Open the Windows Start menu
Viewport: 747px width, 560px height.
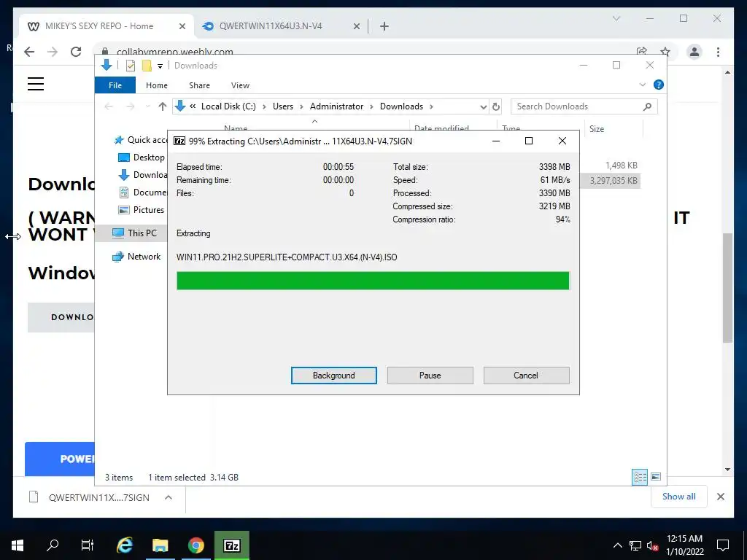(18, 545)
